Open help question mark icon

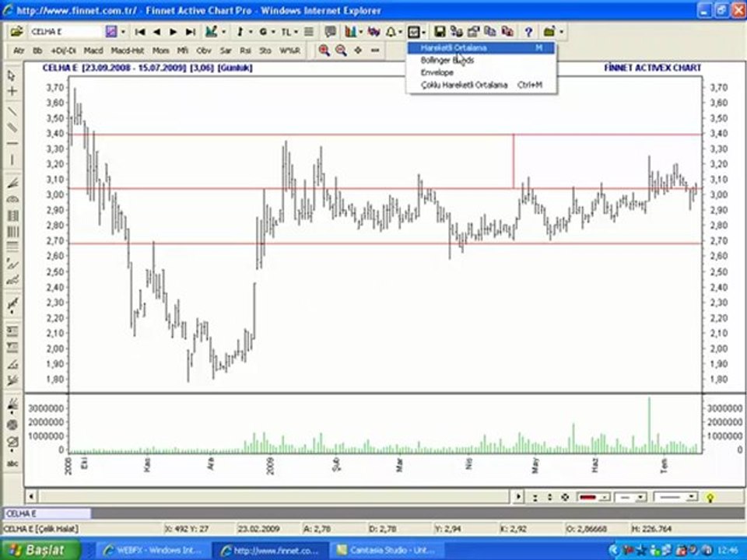[528, 32]
